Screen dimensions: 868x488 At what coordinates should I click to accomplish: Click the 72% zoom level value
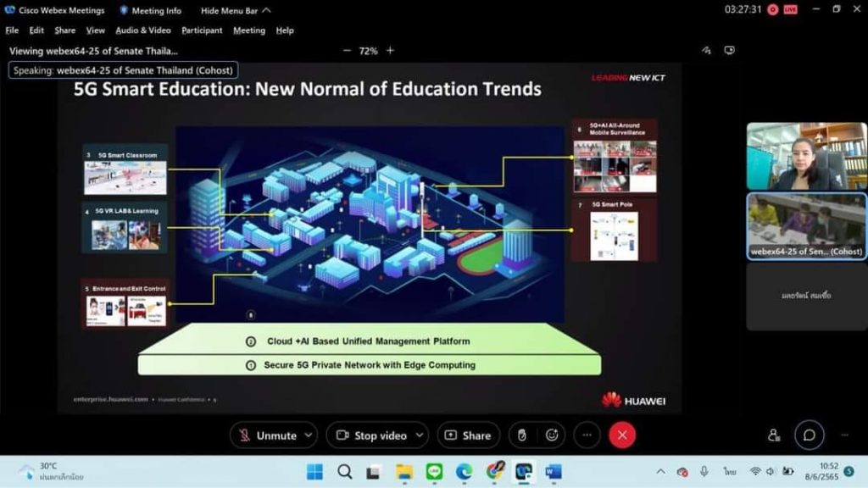coord(368,51)
